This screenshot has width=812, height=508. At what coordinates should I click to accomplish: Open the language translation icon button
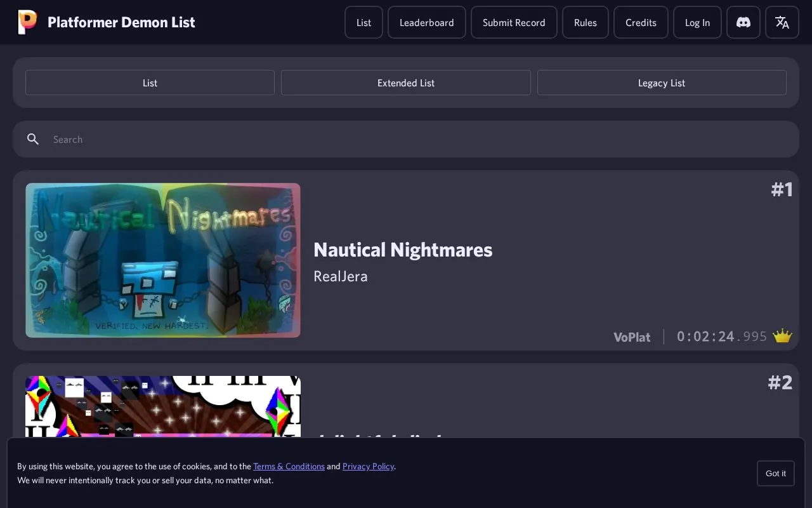(782, 22)
